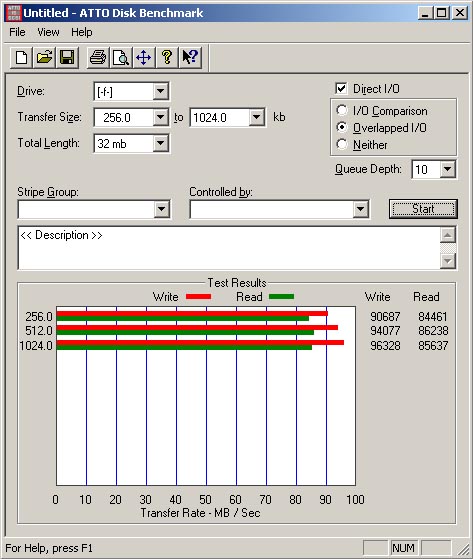Viewport: 473px width, 559px height.
Task: Expand the Drive dropdown list
Action: click(x=160, y=92)
